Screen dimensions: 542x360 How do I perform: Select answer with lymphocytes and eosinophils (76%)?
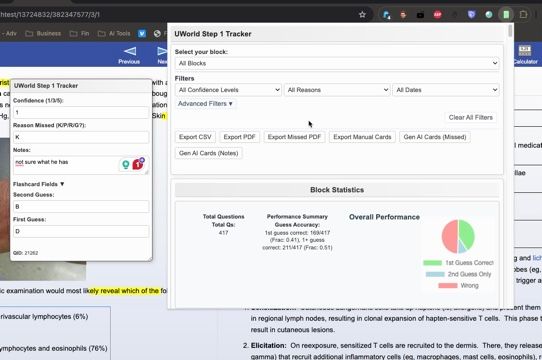[54, 348]
